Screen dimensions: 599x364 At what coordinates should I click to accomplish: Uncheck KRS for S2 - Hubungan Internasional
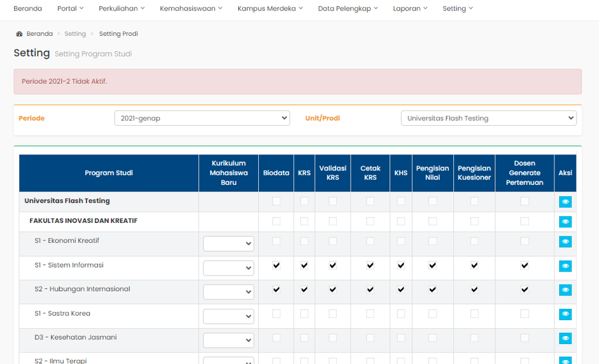pos(304,289)
